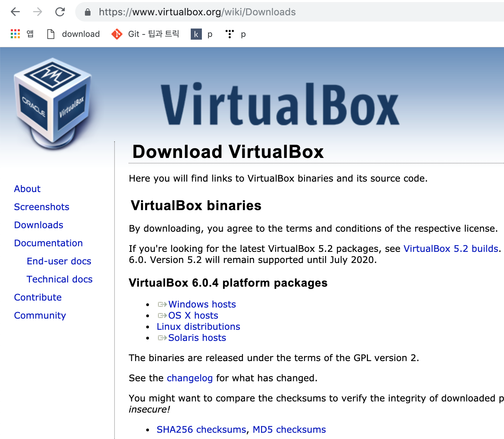The image size is (504, 439).
Task: Open the About sidebar link
Action: pyautogui.click(x=27, y=189)
